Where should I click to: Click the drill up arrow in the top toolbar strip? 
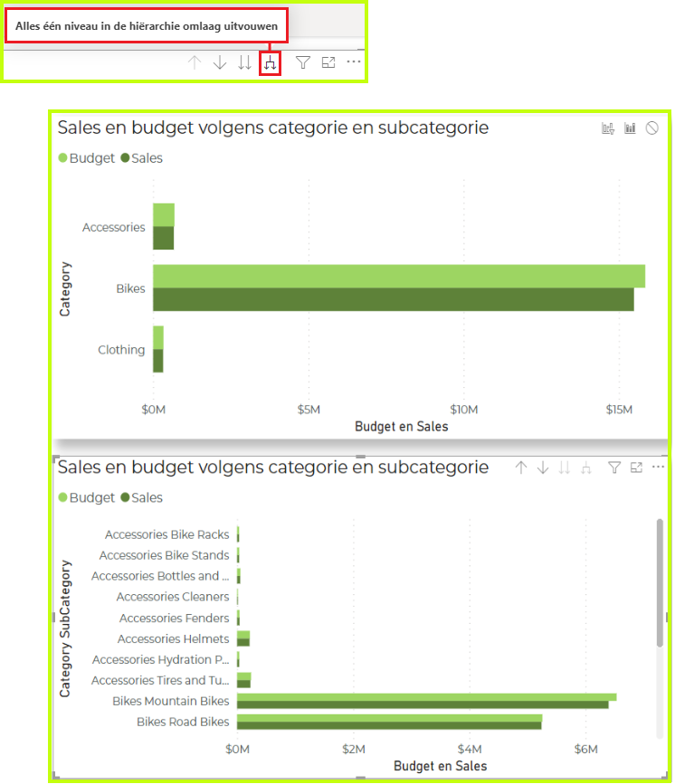[195, 63]
